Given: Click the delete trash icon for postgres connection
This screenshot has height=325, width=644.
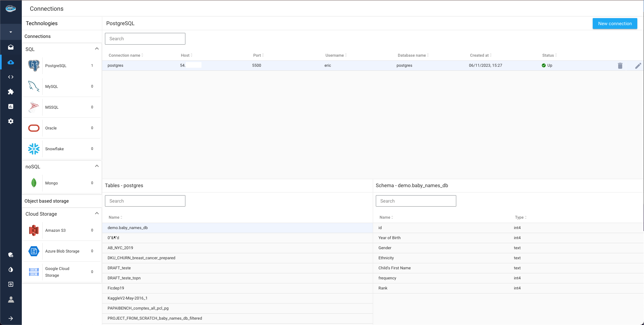Looking at the screenshot, I should point(620,66).
